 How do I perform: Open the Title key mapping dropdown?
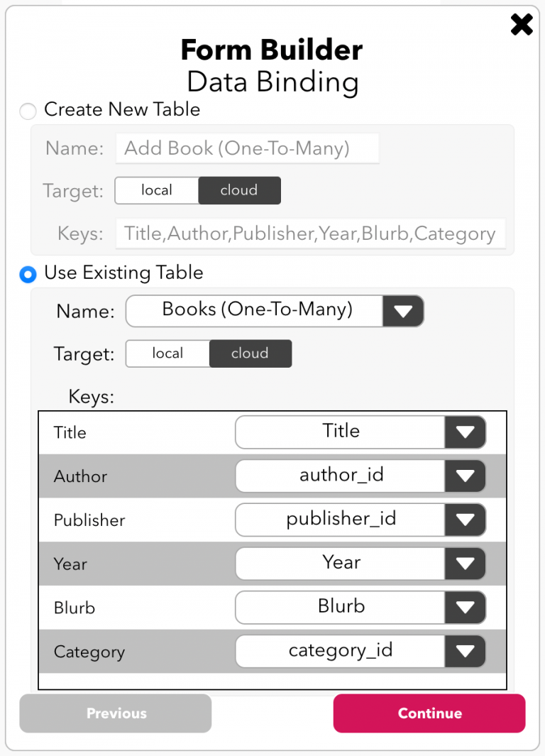click(465, 432)
